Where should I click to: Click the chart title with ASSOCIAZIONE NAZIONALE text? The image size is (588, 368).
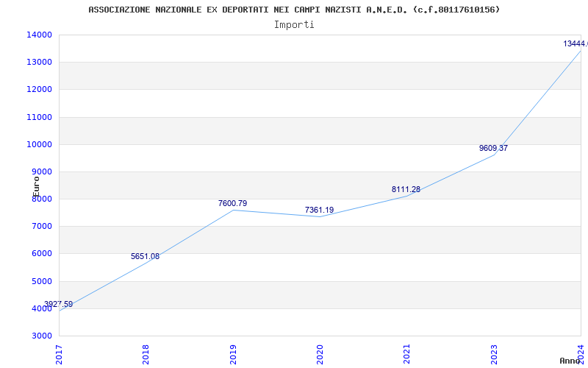click(294, 10)
